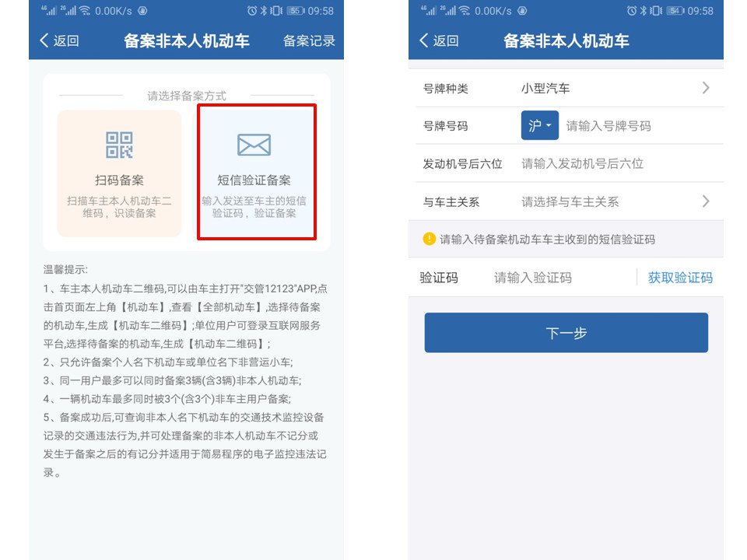Tap the Bluetooth icon in the right status bar
Viewport: 747px width, 560px height.
click(x=644, y=11)
